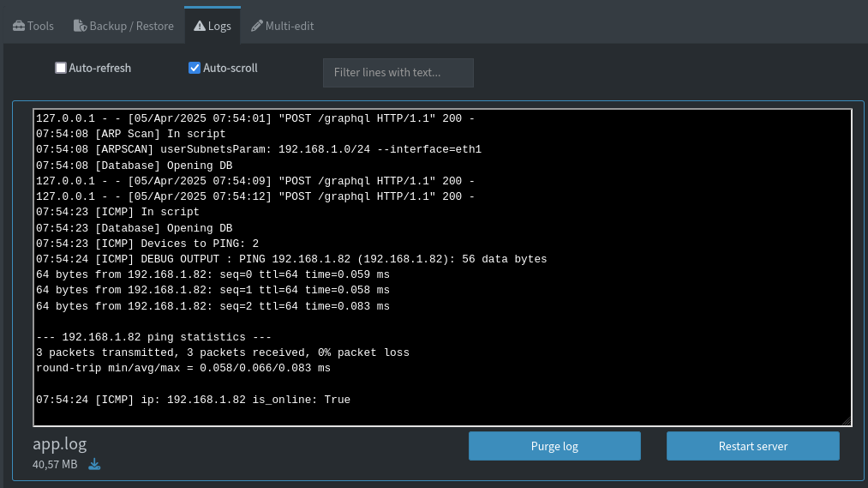
Task: Click the Auto-refresh label text
Action: click(99, 68)
